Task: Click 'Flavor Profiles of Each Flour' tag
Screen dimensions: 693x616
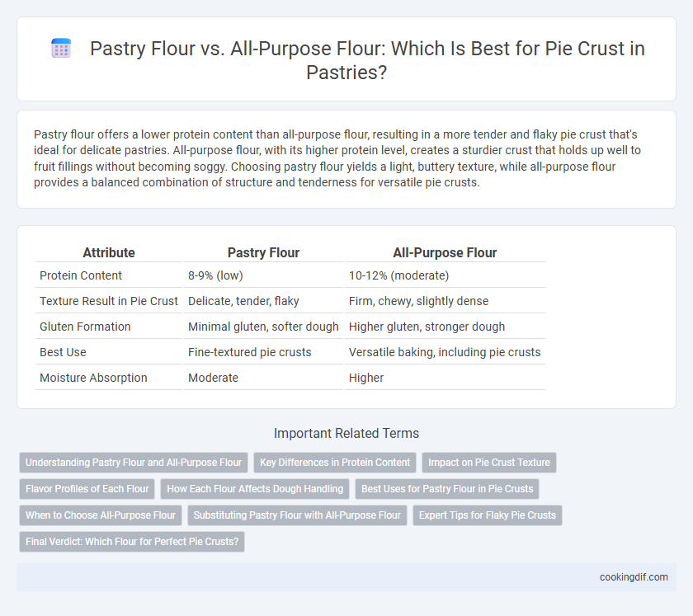Action: tap(87, 489)
